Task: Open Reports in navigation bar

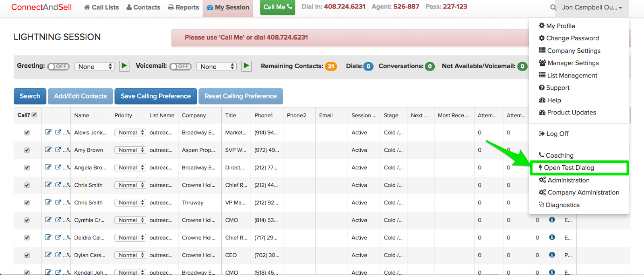Action: point(183,7)
